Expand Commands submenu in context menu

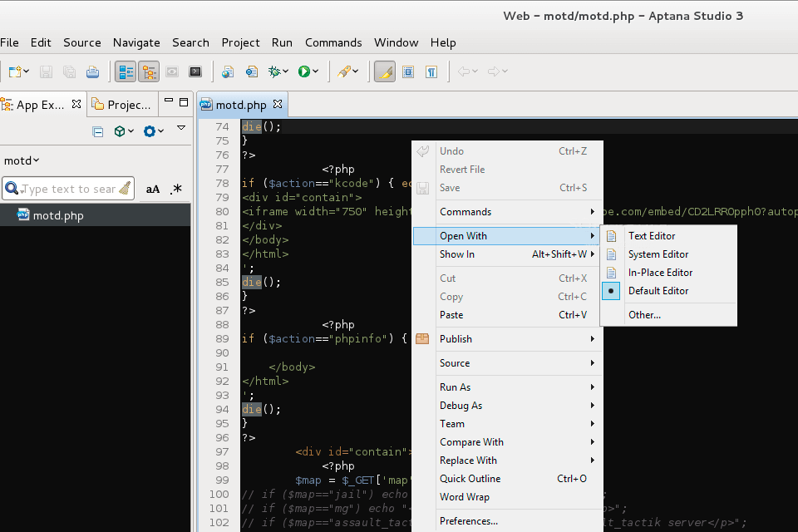tap(508, 212)
